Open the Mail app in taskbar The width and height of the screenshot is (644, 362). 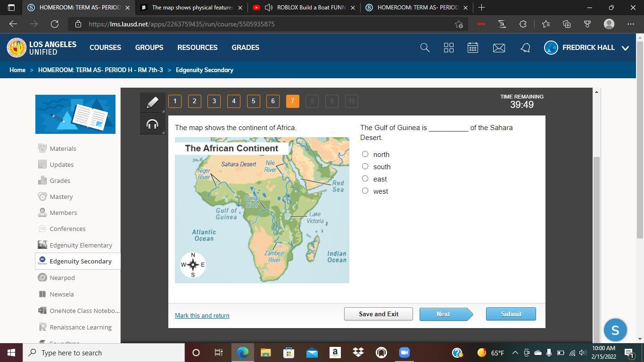coord(312,353)
